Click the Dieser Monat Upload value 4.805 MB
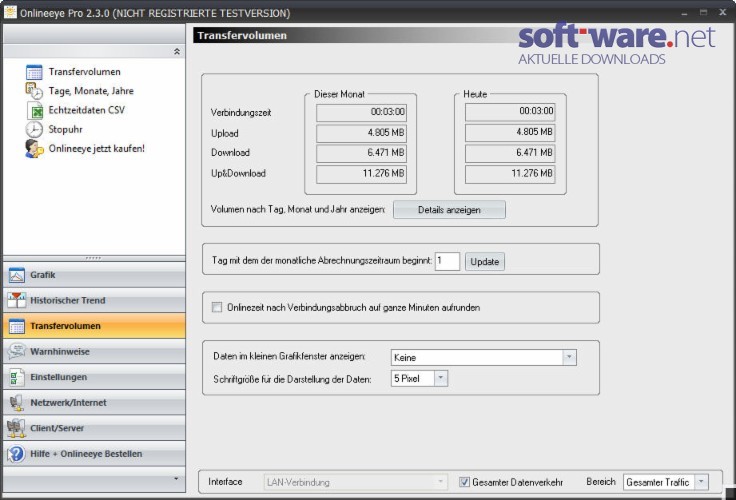This screenshot has width=736, height=500. tap(361, 133)
